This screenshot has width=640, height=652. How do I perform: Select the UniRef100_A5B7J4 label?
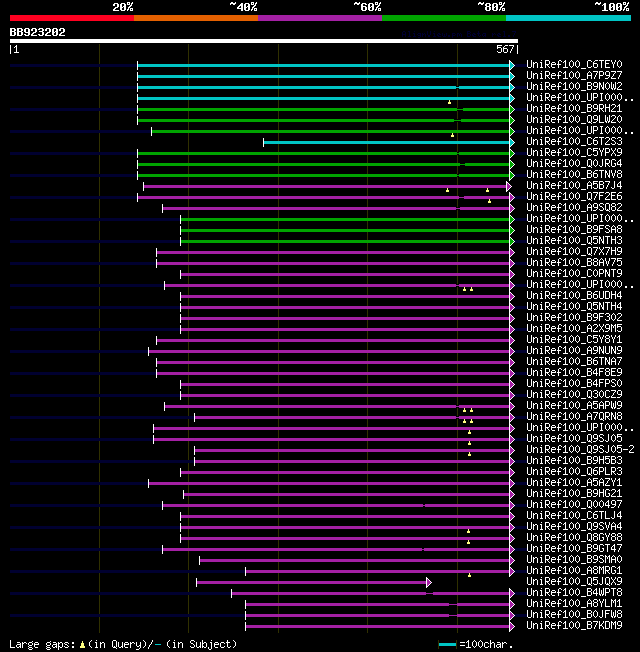pyautogui.click(x=574, y=185)
